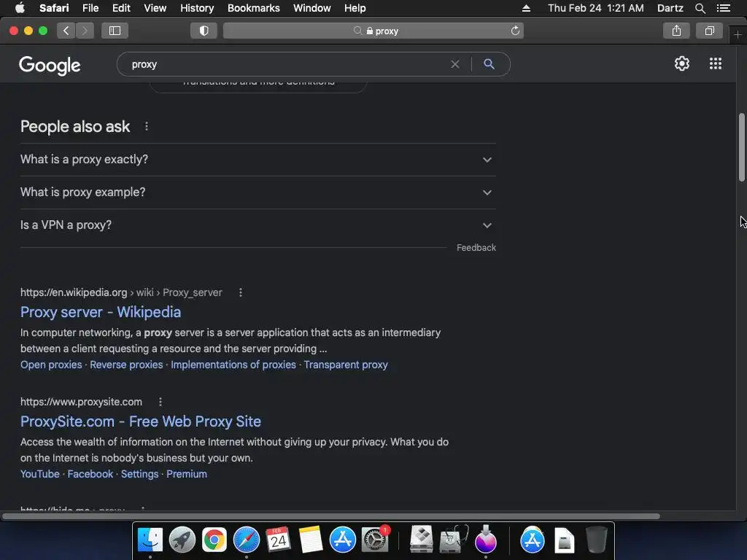This screenshot has width=747, height=560.
Task: Reload the page with the refresh icon
Action: tap(515, 31)
